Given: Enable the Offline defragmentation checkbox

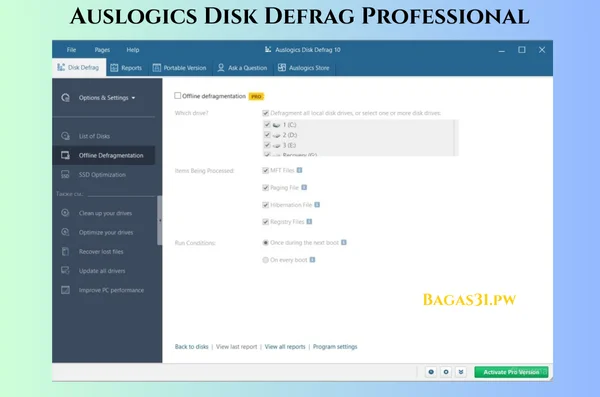Looking at the screenshot, I should pos(178,96).
